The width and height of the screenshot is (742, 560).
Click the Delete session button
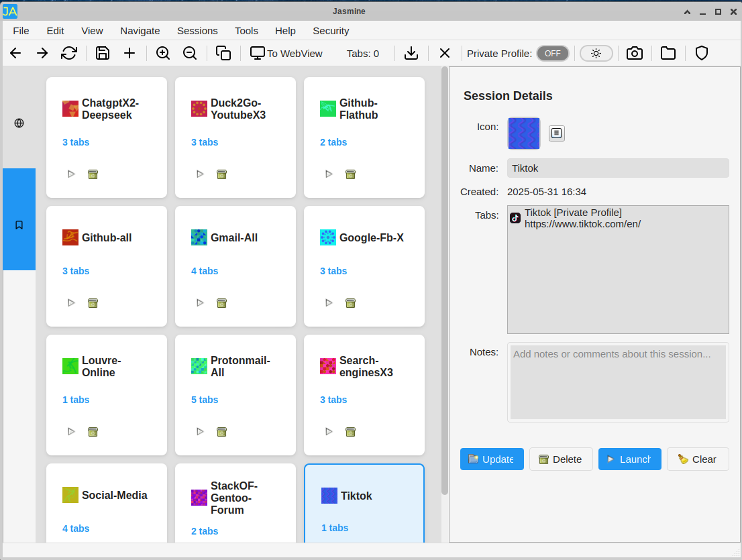coord(561,459)
